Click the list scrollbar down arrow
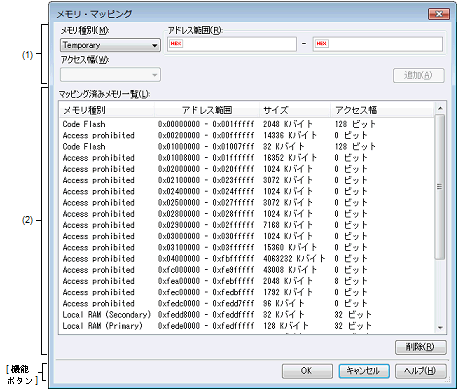 [440, 328]
